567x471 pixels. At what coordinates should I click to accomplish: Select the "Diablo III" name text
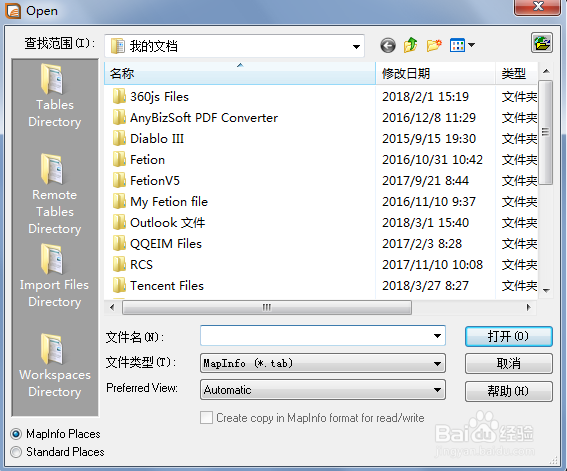point(157,139)
